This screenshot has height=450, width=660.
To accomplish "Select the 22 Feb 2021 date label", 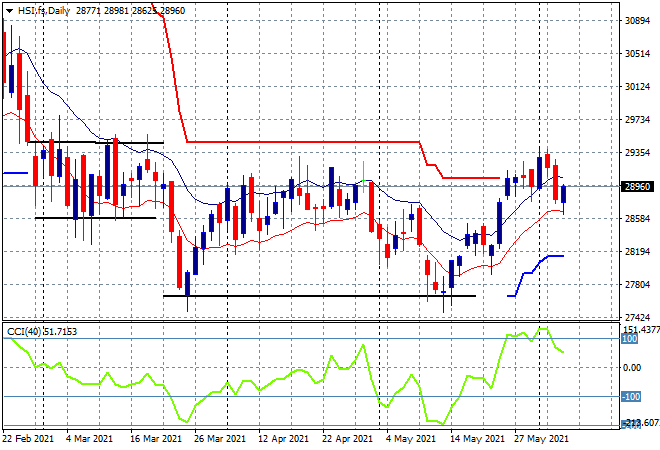I will pyautogui.click(x=28, y=439).
